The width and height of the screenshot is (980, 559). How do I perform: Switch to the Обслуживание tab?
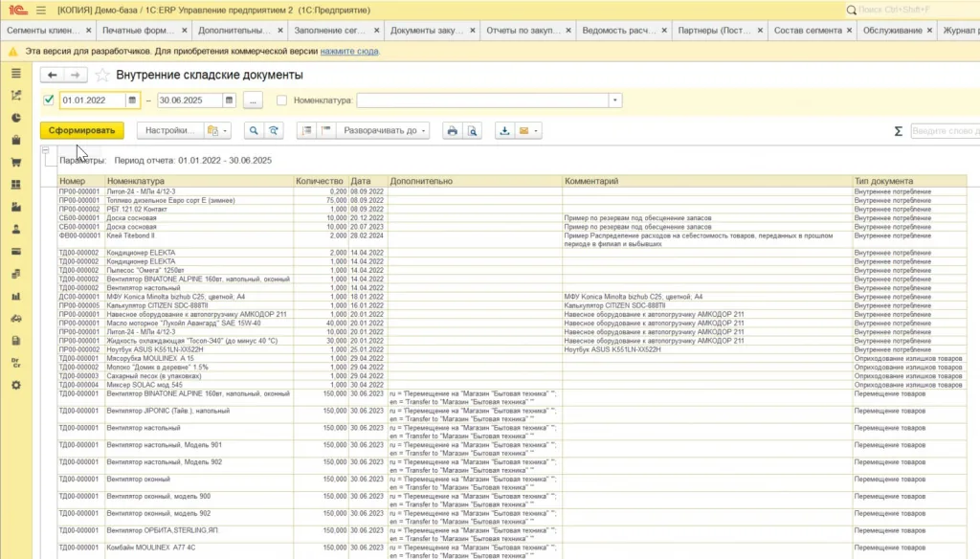892,30
